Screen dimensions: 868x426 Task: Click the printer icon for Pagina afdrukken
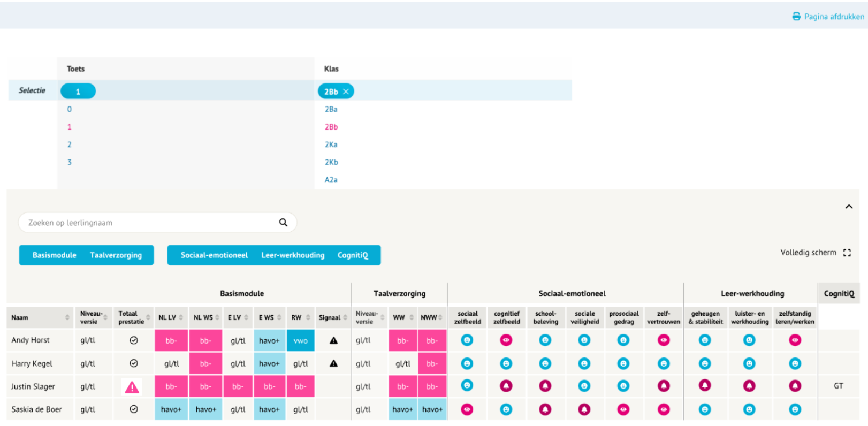pyautogui.click(x=796, y=17)
